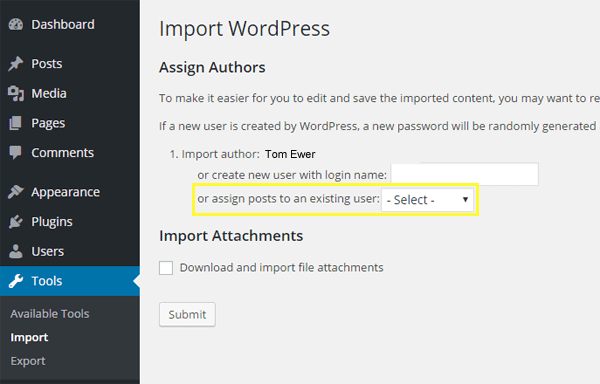600x384 pixels.
Task: Check Download and import file attachments
Action: tap(166, 268)
